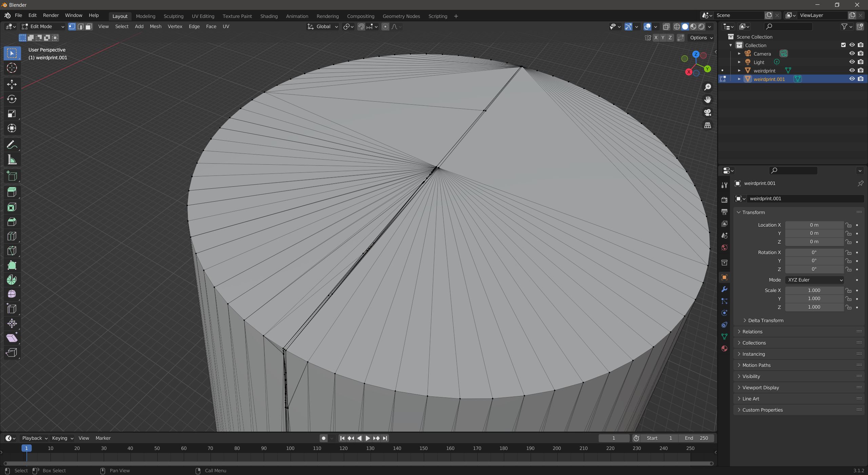Toggle camera view in viewport

708,112
